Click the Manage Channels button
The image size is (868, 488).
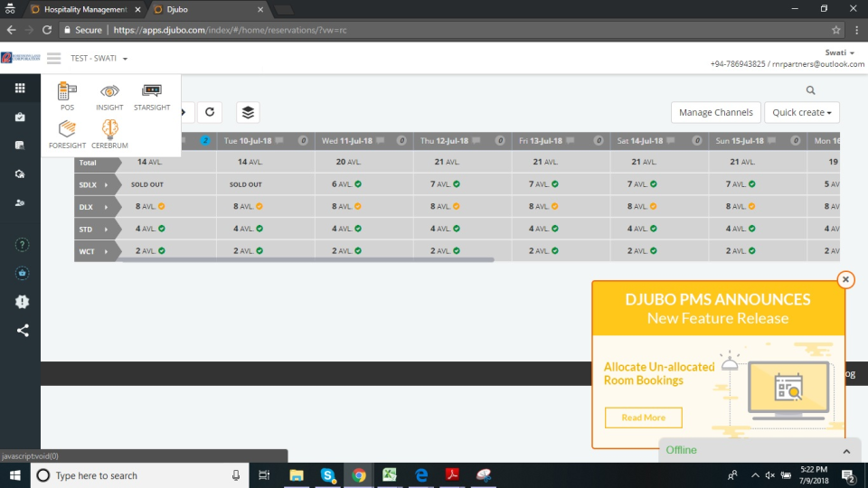pos(716,112)
